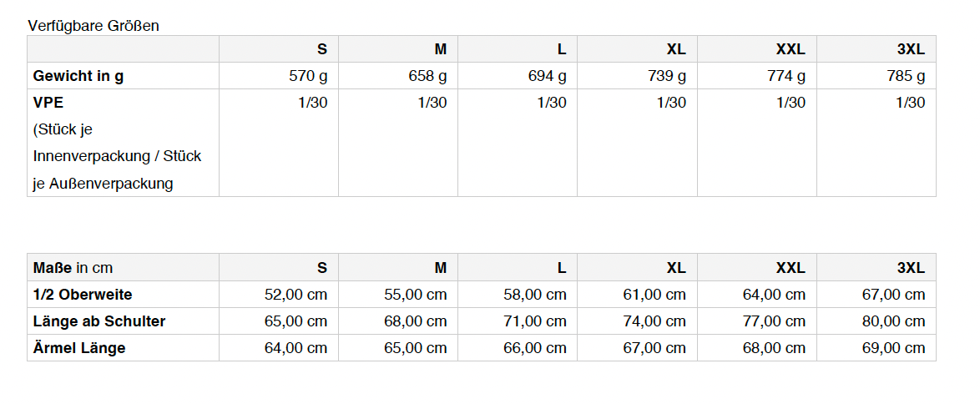This screenshot has height=404, width=980.
Task: Select the "Gewicht in g" row label
Action: click(x=78, y=76)
